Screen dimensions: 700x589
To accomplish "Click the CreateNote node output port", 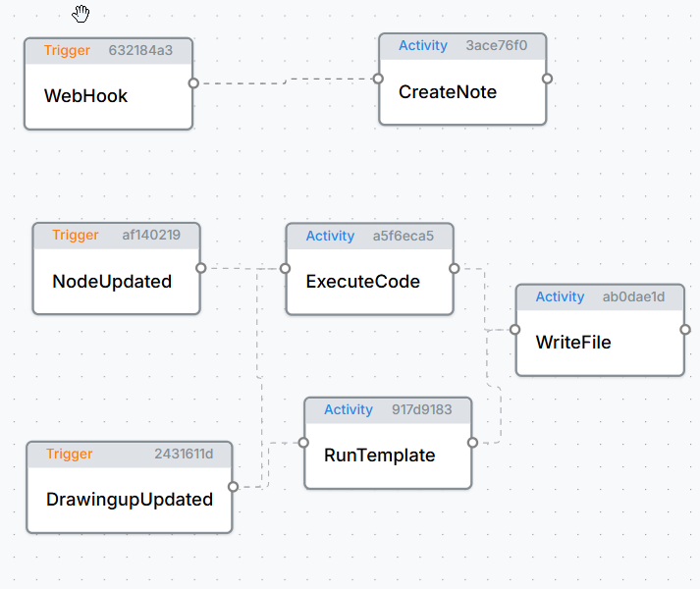I will tap(547, 79).
